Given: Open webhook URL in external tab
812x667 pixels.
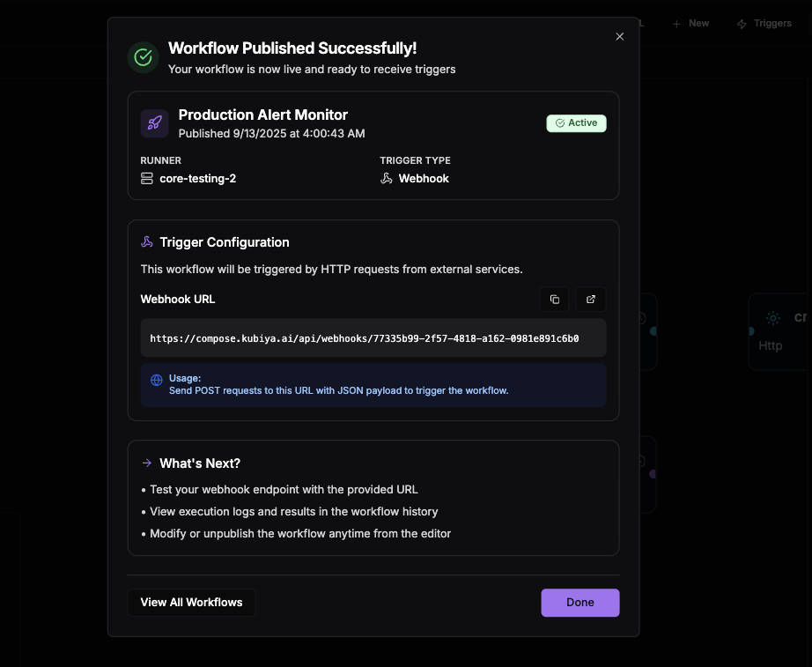Looking at the screenshot, I should point(591,299).
